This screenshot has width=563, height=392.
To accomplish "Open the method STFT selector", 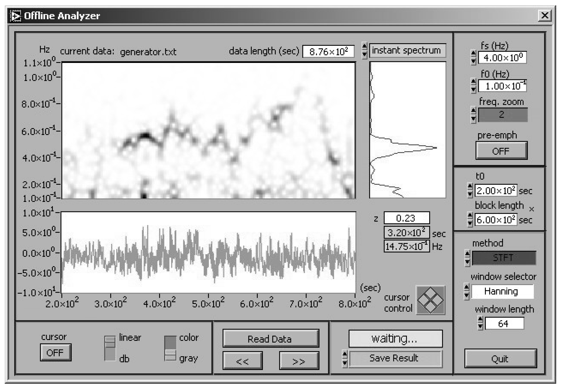I will (x=504, y=258).
